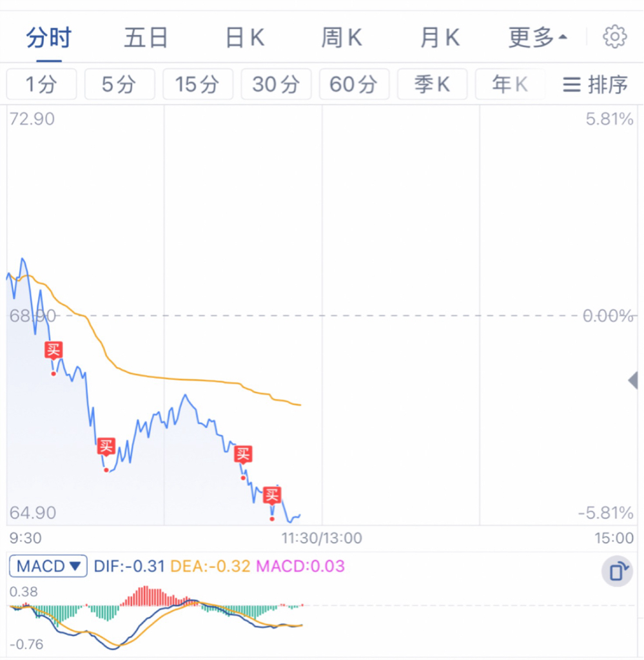Click the first 买 marker near 9:50
This screenshot has width=644, height=660.
pos(54,350)
